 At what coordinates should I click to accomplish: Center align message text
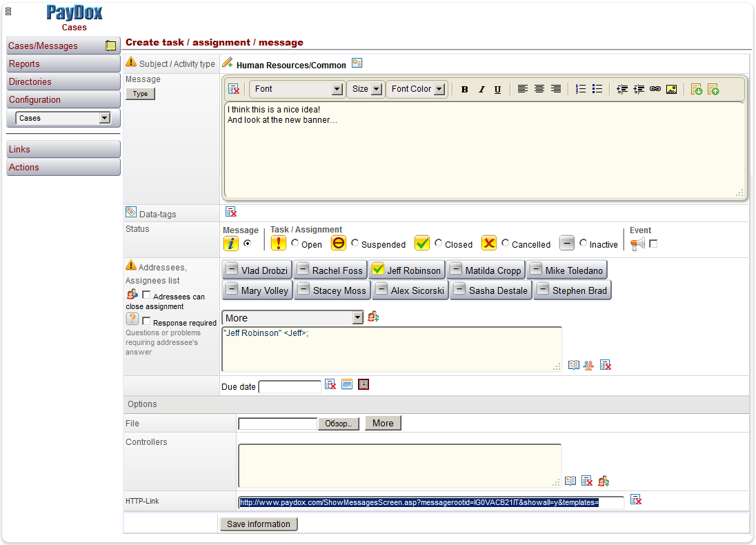[x=539, y=89]
